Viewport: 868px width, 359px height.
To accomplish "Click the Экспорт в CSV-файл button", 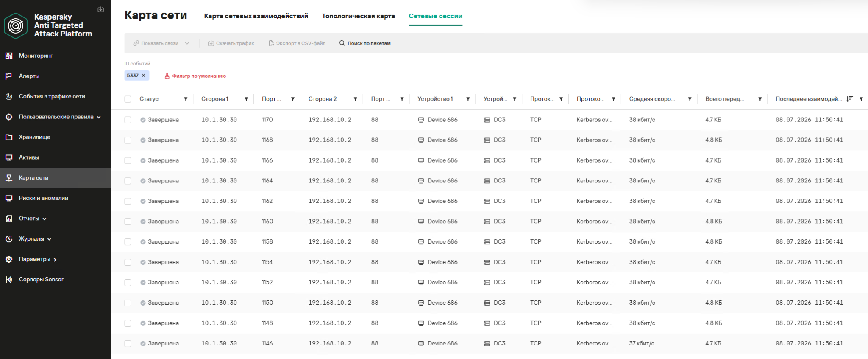I will 297,43.
